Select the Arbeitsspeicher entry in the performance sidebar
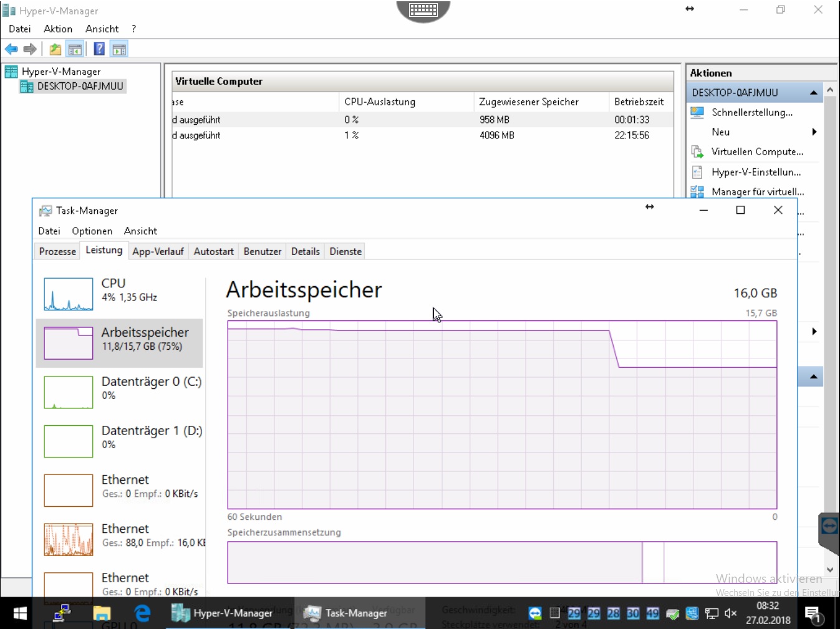This screenshot has height=629, width=840. (119, 343)
